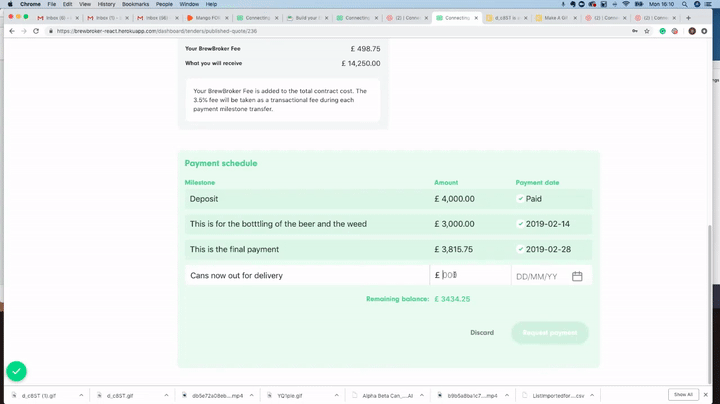The width and height of the screenshot is (720, 404).
Task: Click the DD/MM/YY payment date field
Action: (x=540, y=276)
